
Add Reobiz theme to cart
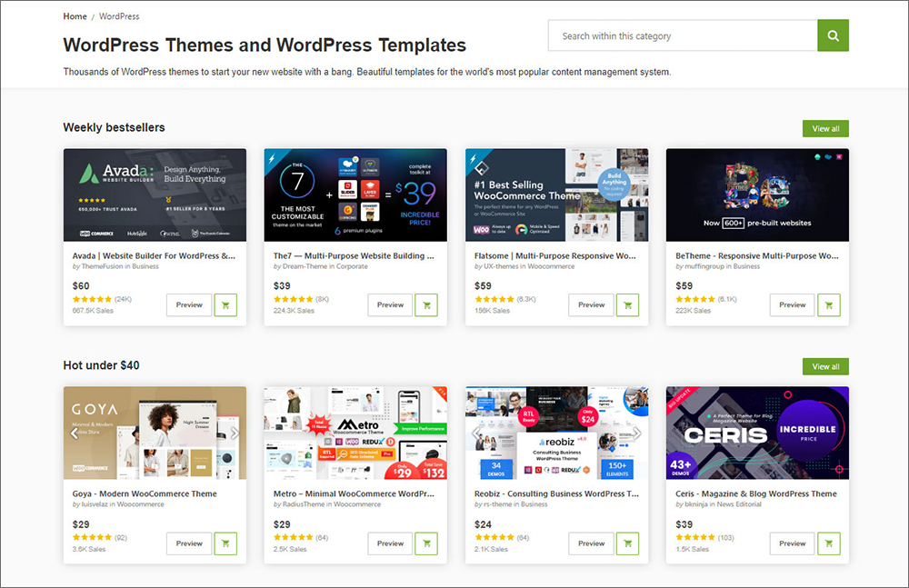(x=627, y=543)
